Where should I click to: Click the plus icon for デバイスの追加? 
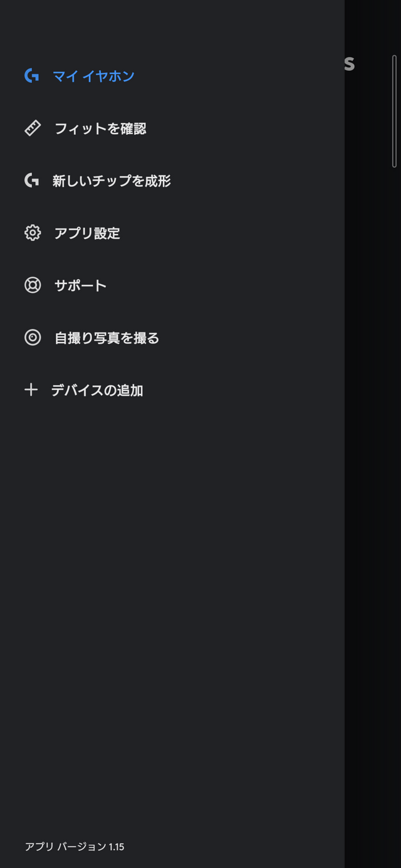pos(31,390)
